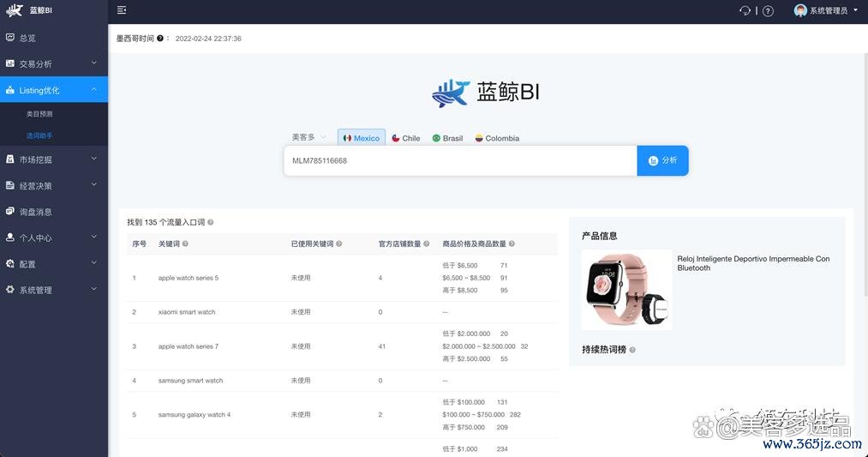Click the help icon beside 墨西哥时间
Viewport: 868px width, 457px height.
coord(160,39)
